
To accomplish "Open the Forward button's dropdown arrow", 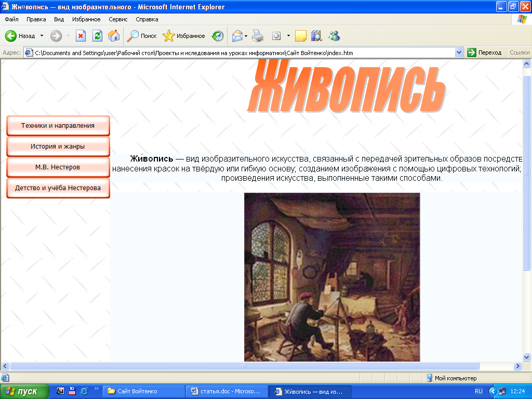I will click(x=68, y=36).
